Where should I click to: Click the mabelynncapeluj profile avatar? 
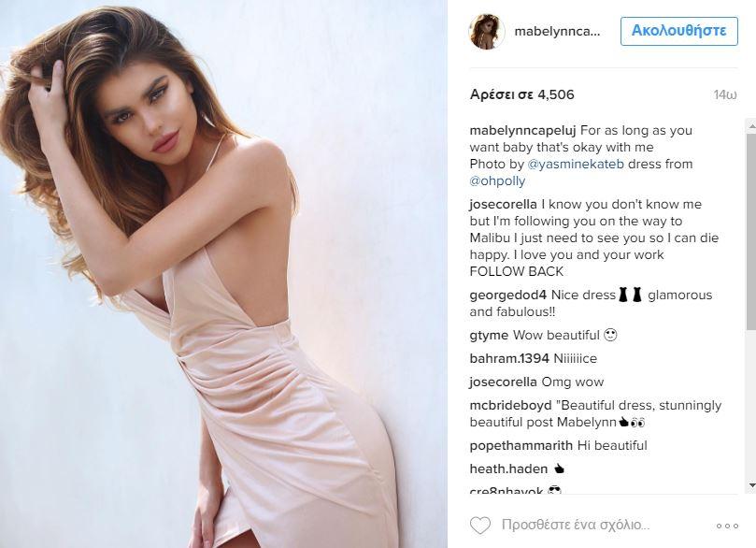(487, 32)
